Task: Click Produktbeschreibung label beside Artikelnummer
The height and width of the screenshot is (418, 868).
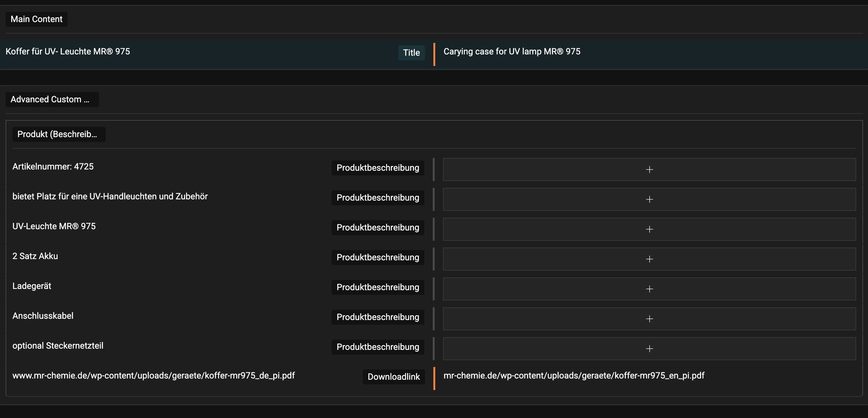Action: point(377,168)
